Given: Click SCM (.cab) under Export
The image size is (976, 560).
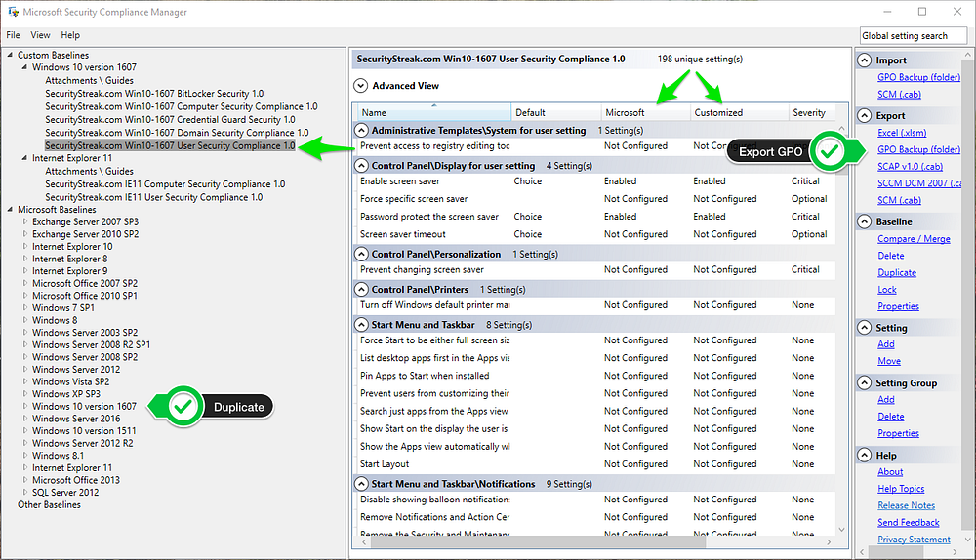Looking at the screenshot, I should 899,200.
